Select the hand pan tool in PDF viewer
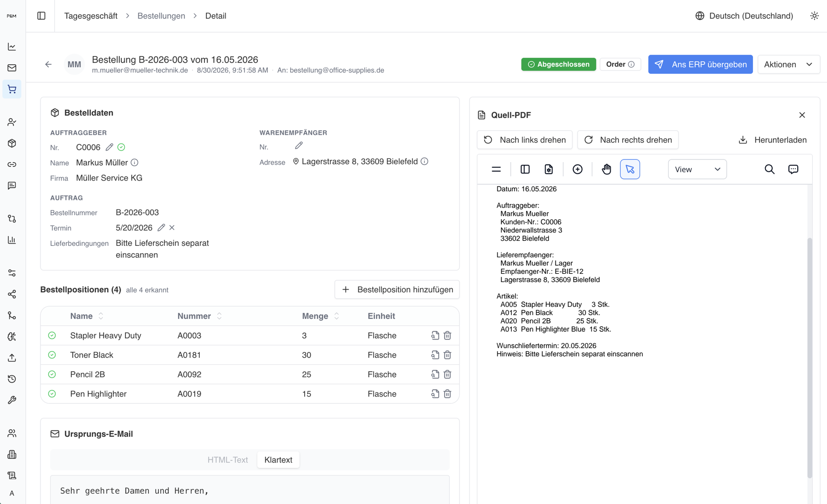Screen dimensions: 827x504 click(x=606, y=169)
